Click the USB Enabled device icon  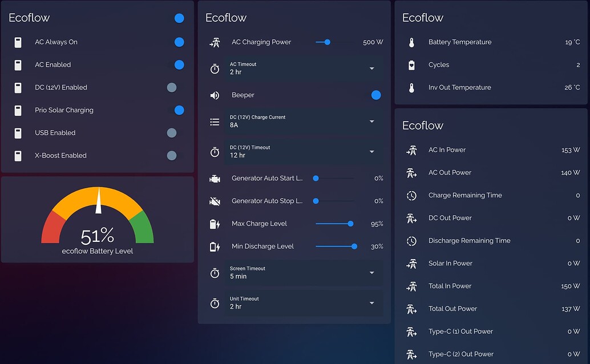click(x=18, y=133)
